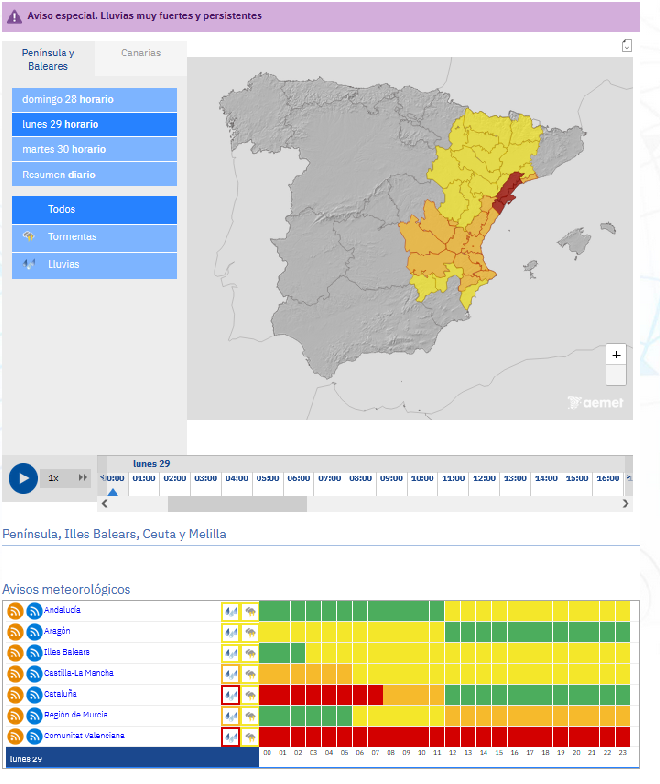Click the 04:00 mark on the timeline
This screenshot has height=784, width=660.
coord(236,479)
